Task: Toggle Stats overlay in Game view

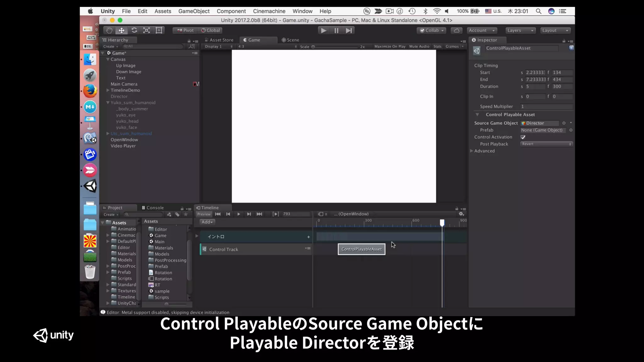Action: tap(437, 47)
